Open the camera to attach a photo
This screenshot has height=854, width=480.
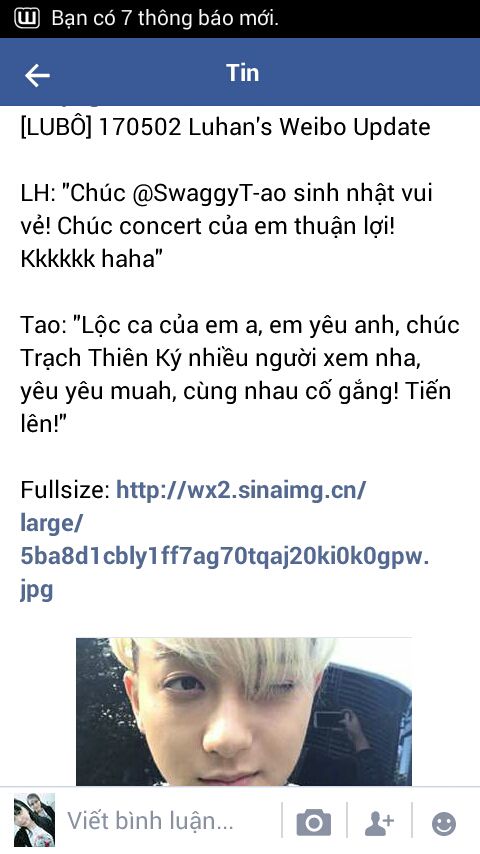(x=313, y=822)
